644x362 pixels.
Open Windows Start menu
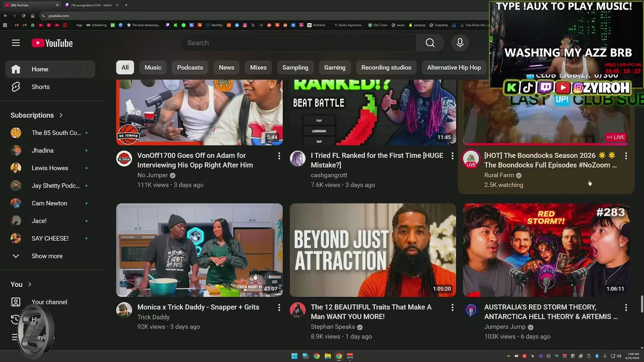pyautogui.click(x=294, y=356)
